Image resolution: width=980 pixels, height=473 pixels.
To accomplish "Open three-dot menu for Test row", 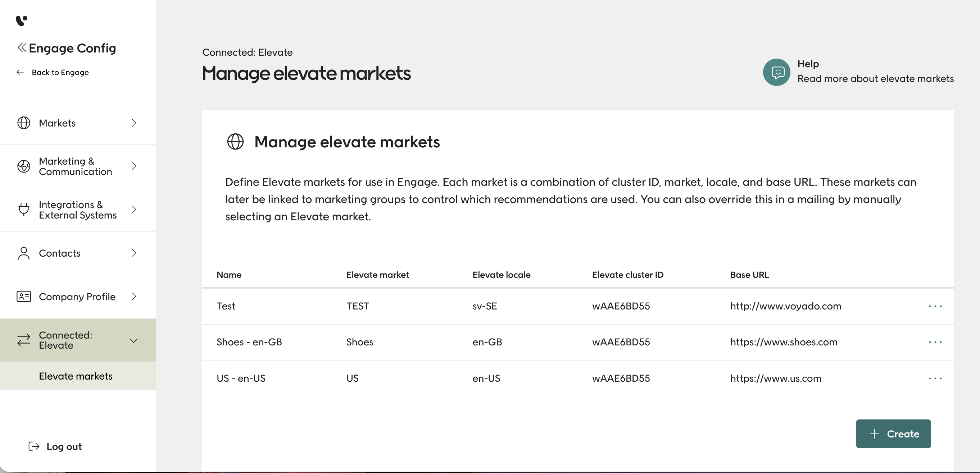I will click(935, 306).
